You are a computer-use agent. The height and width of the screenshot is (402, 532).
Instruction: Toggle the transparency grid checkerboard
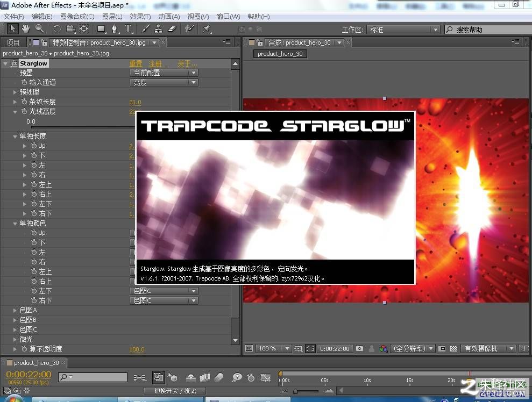point(453,348)
